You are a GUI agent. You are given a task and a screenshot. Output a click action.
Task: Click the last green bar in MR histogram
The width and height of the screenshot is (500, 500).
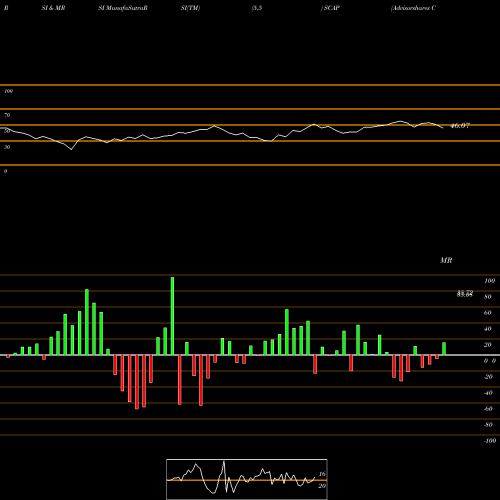tap(444, 349)
